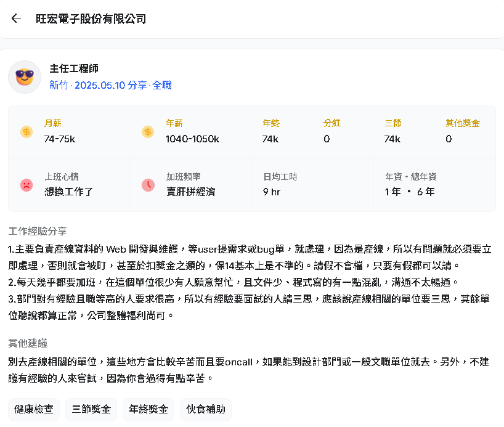
Task: Select the monthly salary value 74-75k
Action: (60, 139)
